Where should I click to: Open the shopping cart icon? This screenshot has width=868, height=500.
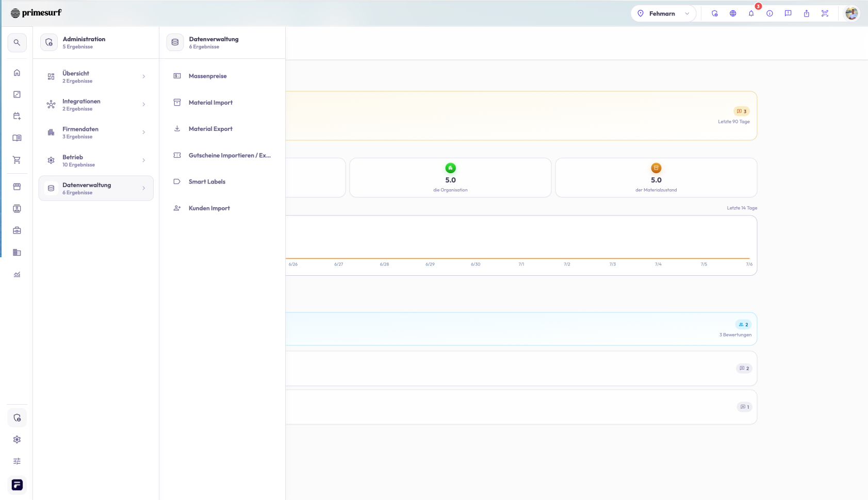pos(17,160)
